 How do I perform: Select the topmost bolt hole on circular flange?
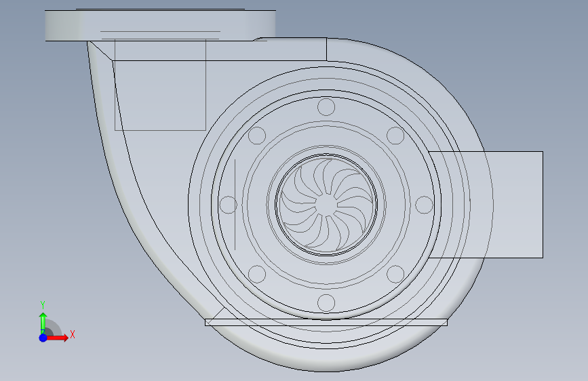pyautogui.click(x=326, y=107)
